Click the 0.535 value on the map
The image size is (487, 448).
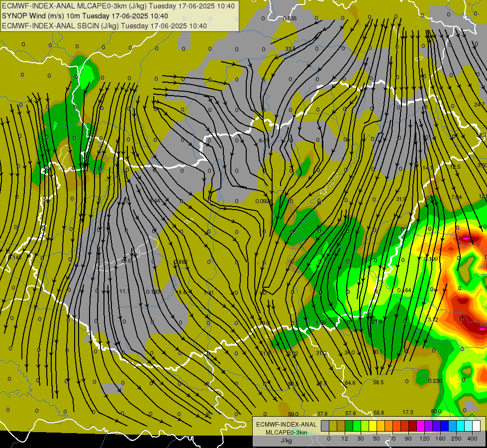290,18
